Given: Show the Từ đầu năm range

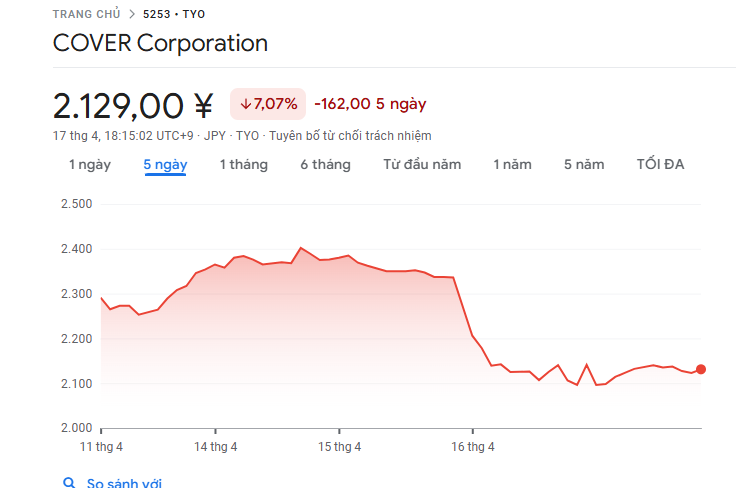Looking at the screenshot, I should pyautogui.click(x=422, y=165).
